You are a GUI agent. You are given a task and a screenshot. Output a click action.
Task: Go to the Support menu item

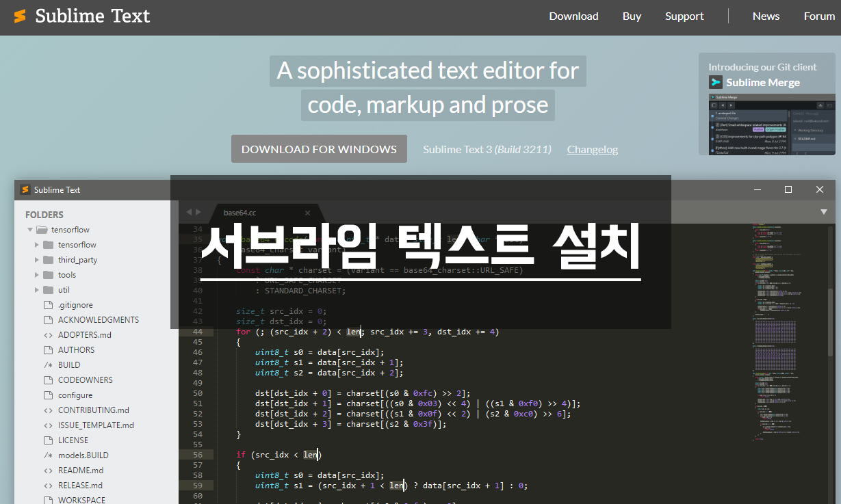coord(684,16)
